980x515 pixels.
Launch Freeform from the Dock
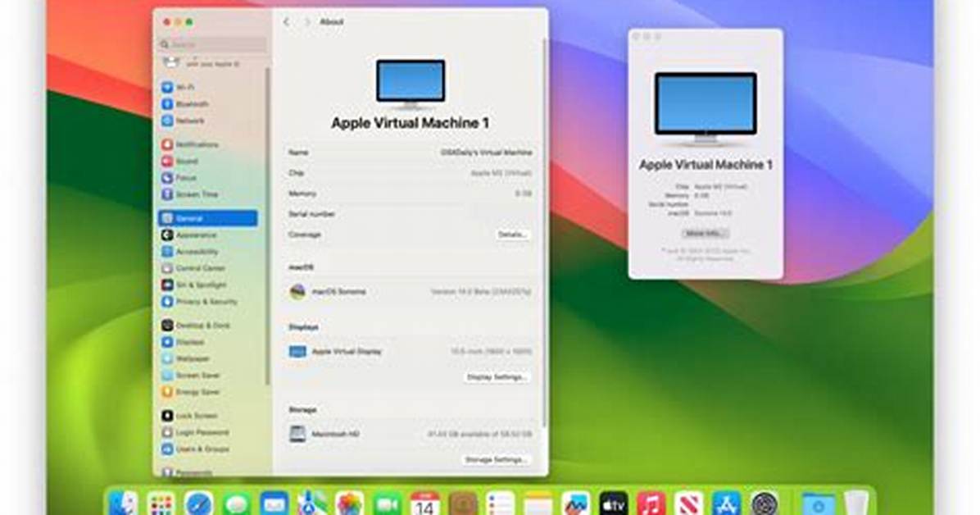click(x=575, y=504)
